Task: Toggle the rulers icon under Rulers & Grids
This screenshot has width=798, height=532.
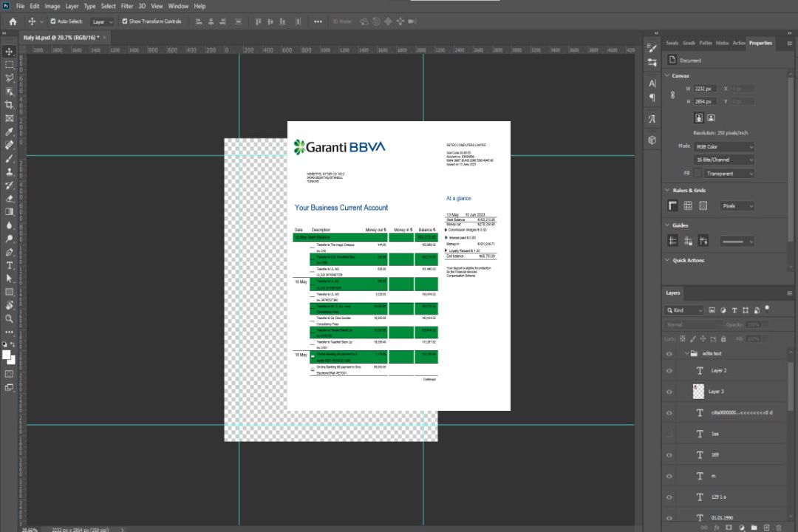Action: (x=672, y=205)
